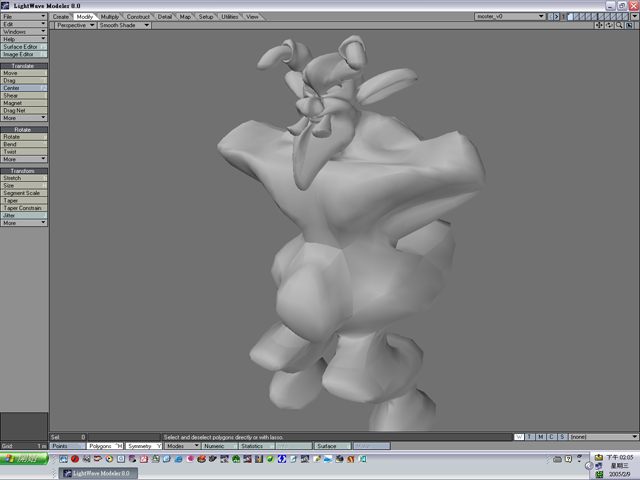Enable Symmetry mode
Image resolution: width=640 pixels, height=480 pixels.
click(144, 446)
